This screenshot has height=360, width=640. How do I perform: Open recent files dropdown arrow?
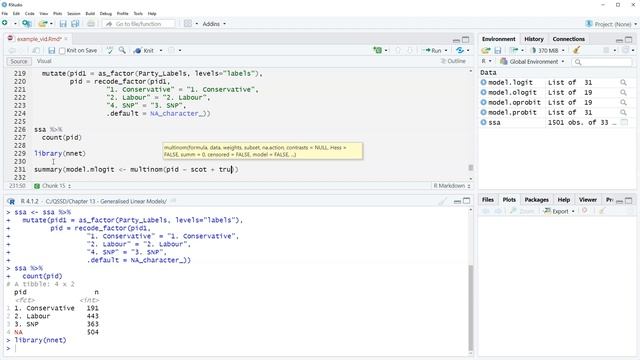[x=51, y=24]
